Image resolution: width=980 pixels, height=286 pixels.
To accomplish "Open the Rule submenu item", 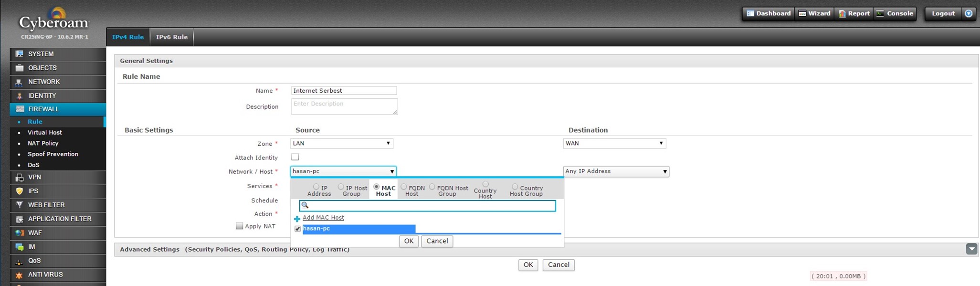I will (35, 122).
